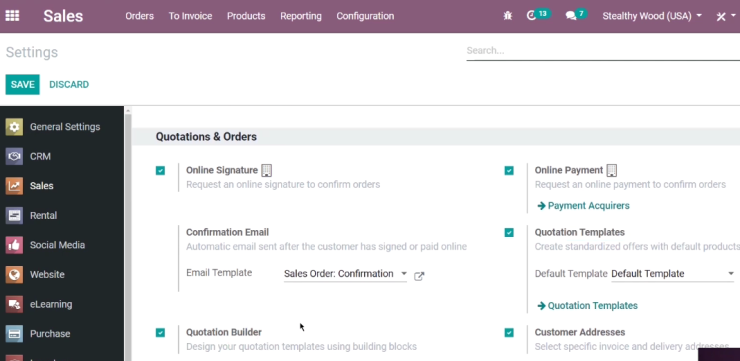Open the email template external link icon
The width and height of the screenshot is (740, 361).
pos(419,276)
